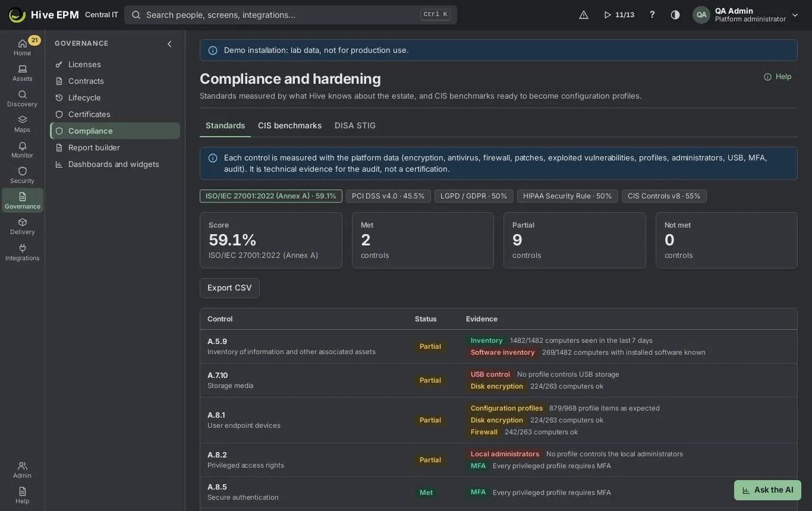Image resolution: width=812 pixels, height=511 pixels.
Task: Open the Delivery section
Action: pyautogui.click(x=22, y=226)
